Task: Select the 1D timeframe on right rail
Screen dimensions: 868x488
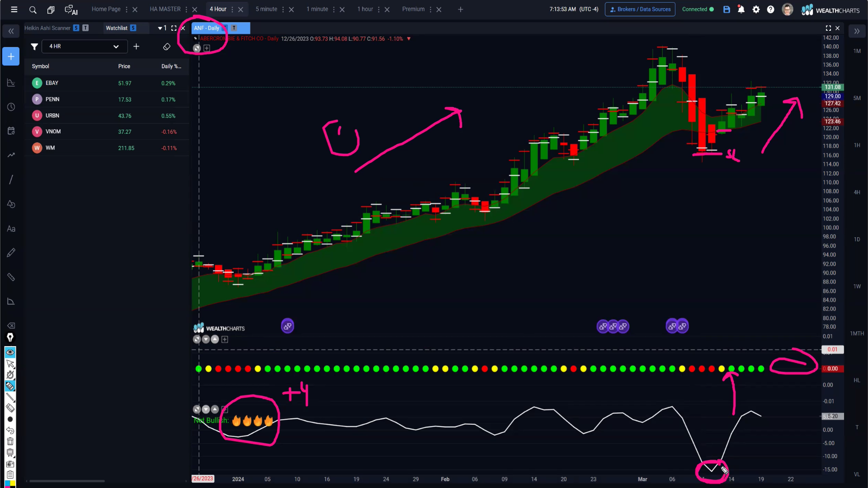Action: (x=857, y=239)
